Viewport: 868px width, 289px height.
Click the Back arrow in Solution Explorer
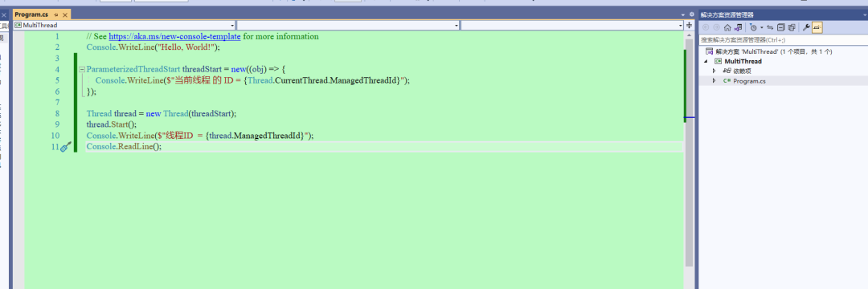706,27
